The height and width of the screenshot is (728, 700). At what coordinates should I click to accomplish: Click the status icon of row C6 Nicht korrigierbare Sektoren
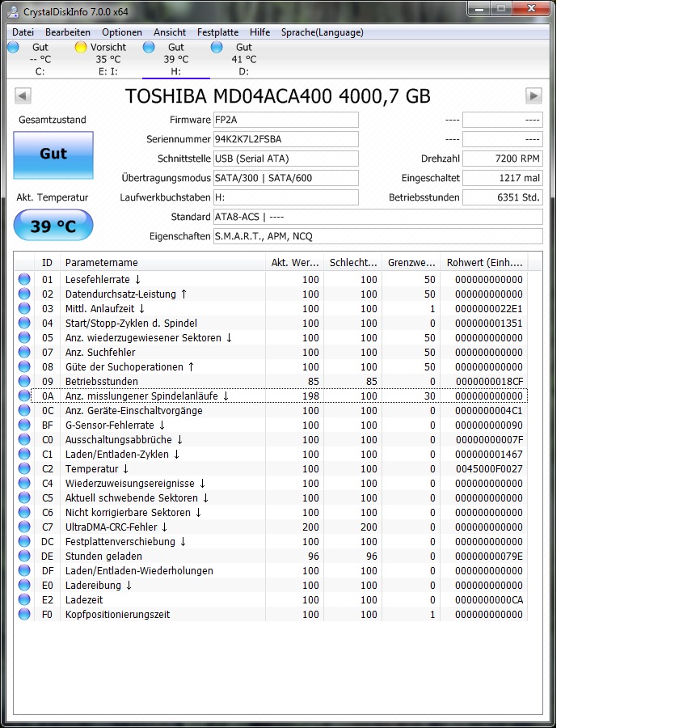tap(24, 512)
